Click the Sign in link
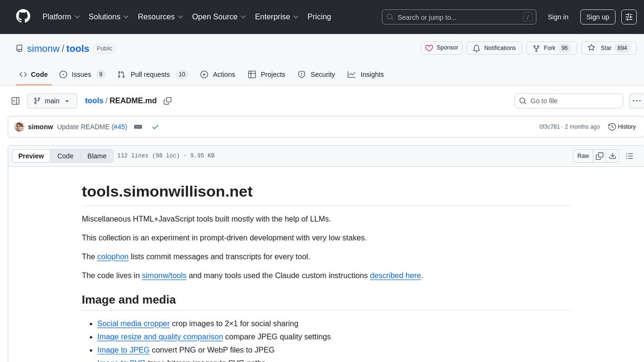 558,17
